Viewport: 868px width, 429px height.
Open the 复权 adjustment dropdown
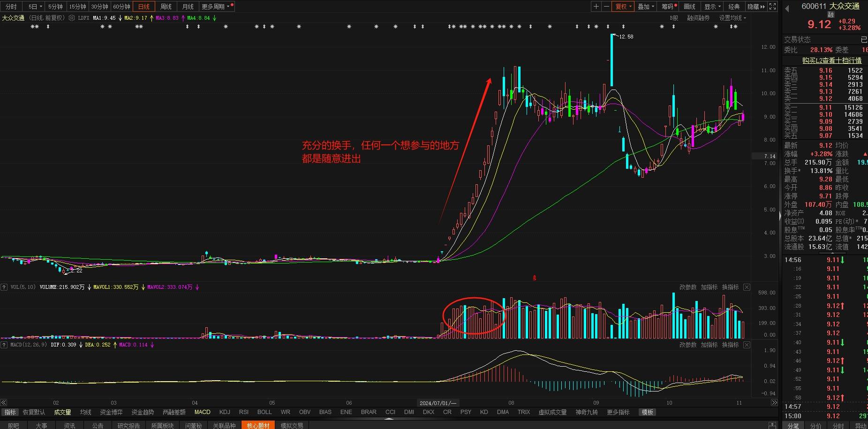(x=624, y=7)
